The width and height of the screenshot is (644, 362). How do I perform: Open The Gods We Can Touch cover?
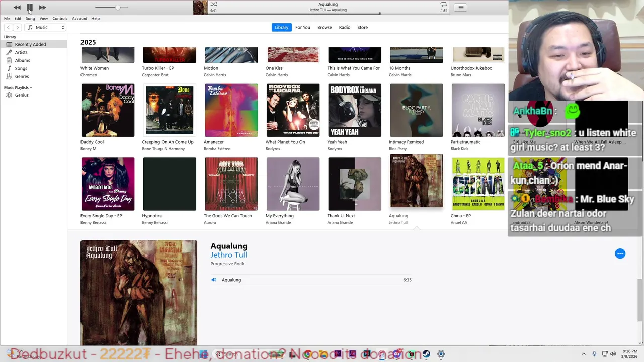tap(231, 184)
